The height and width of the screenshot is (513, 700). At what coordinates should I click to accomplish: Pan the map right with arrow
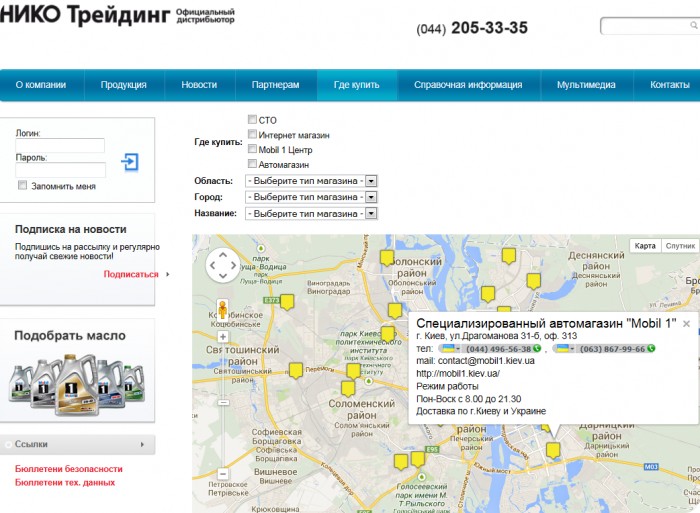[x=233, y=265]
